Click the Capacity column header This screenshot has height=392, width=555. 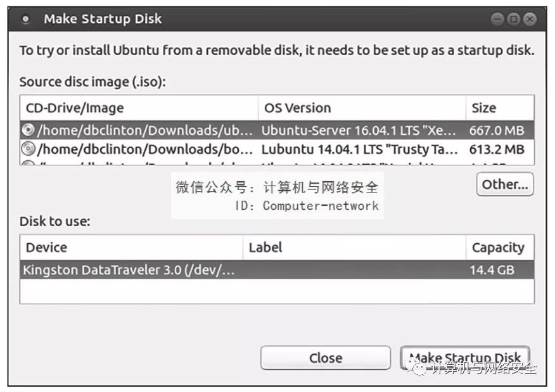click(x=499, y=248)
